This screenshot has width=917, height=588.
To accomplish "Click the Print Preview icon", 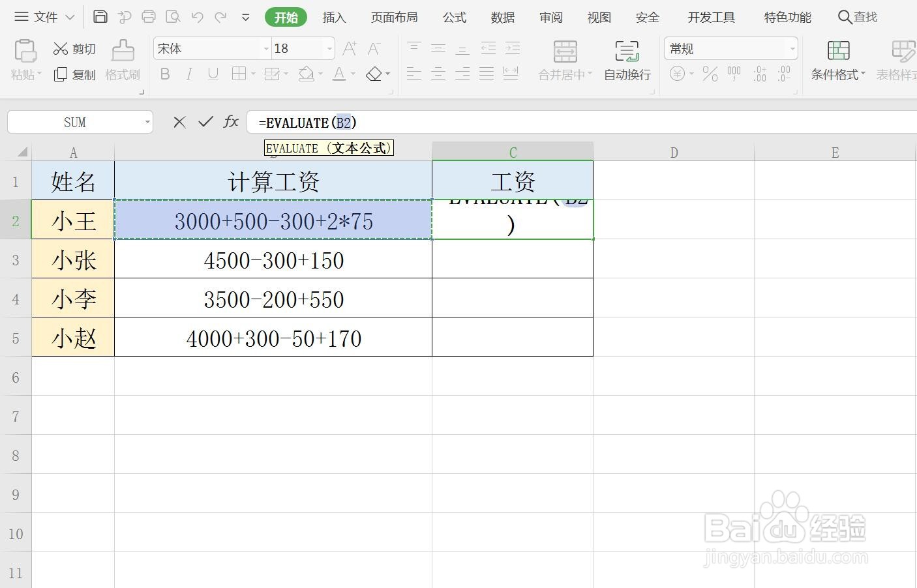I will [173, 17].
